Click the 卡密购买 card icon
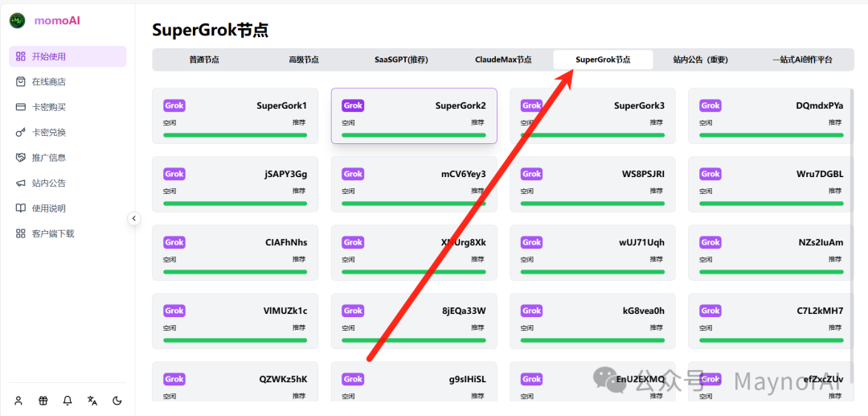This screenshot has height=416, width=868. (20, 107)
